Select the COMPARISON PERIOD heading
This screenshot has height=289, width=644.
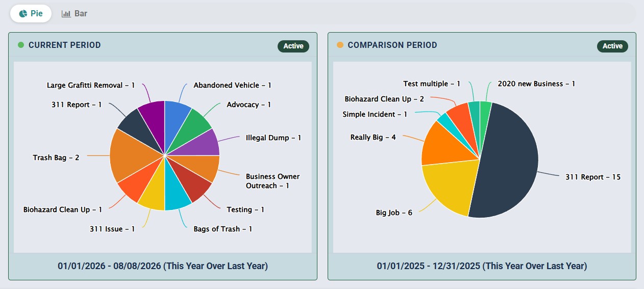pos(392,45)
